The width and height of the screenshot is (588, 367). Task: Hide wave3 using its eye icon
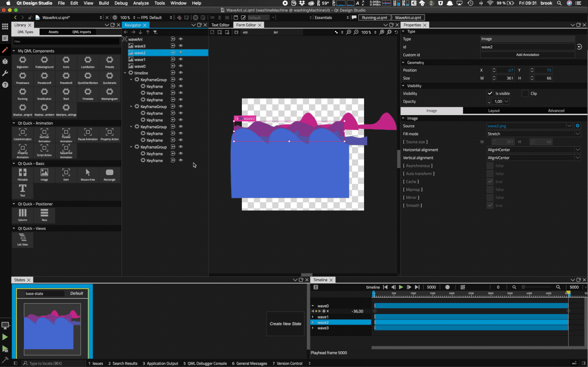[181, 46]
